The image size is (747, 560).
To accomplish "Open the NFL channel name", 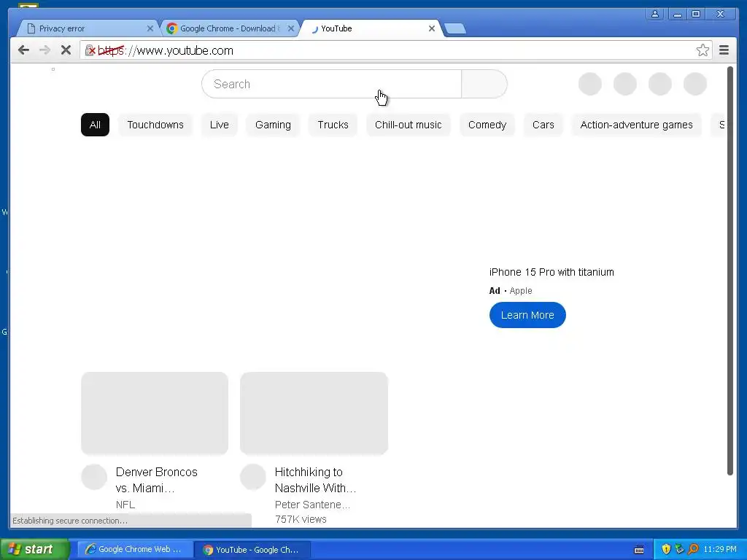I will tap(125, 505).
